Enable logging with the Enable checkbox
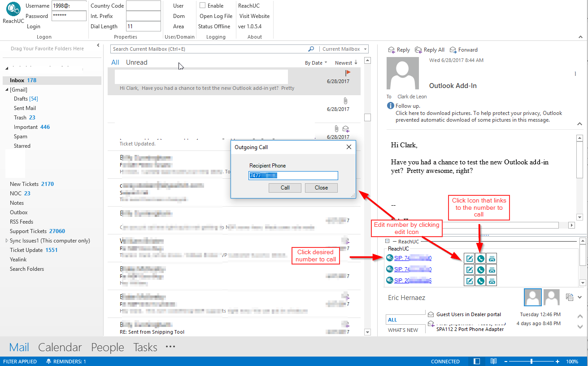The image size is (588, 366). click(x=203, y=6)
